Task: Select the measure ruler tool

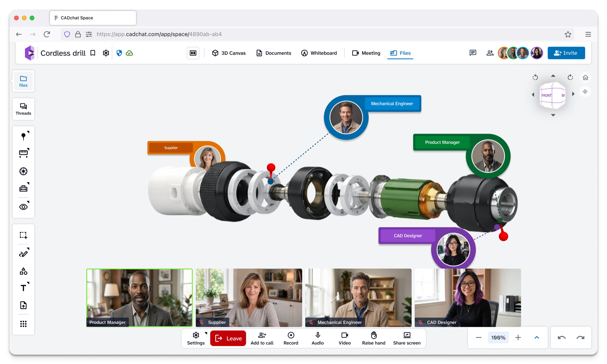Action: click(23, 153)
